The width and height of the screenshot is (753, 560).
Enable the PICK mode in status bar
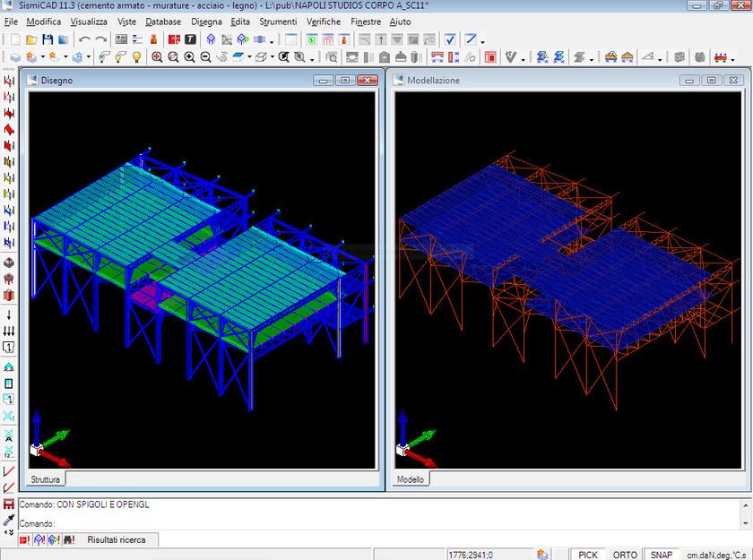[587, 555]
